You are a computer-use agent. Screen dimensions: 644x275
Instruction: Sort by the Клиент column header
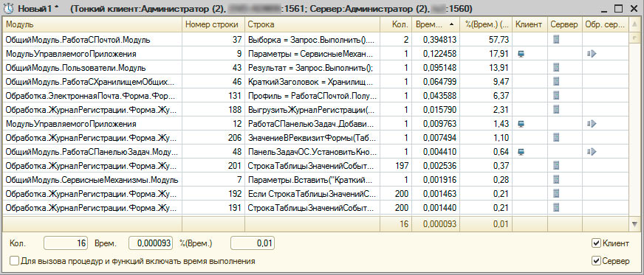(x=530, y=24)
